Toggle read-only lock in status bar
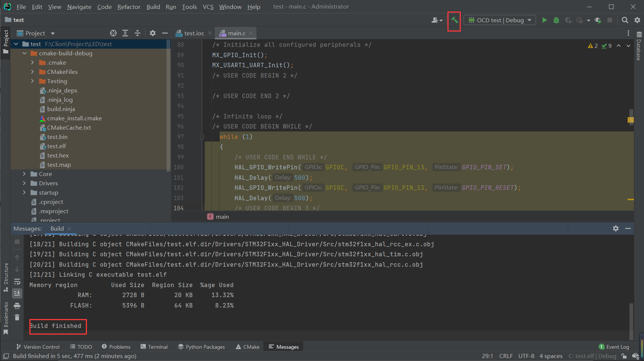Screen dimensions: 644x361 pyautogui.click(x=624, y=356)
